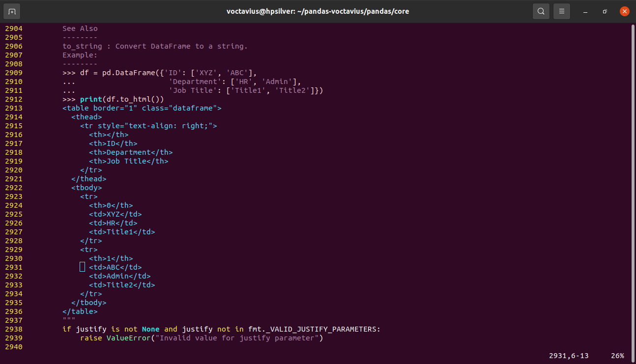Click the <th>0</th> line
Viewport: 636px width, 364px height.
[x=111, y=205]
